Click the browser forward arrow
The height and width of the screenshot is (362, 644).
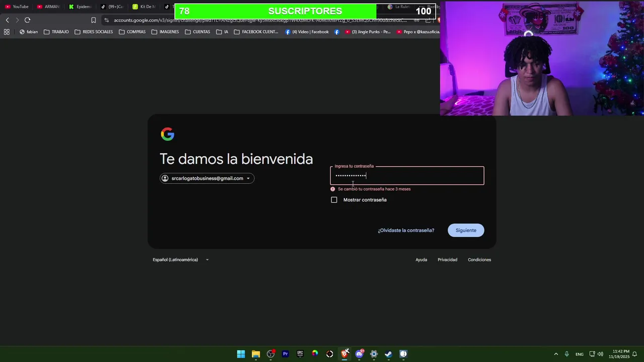click(x=17, y=20)
